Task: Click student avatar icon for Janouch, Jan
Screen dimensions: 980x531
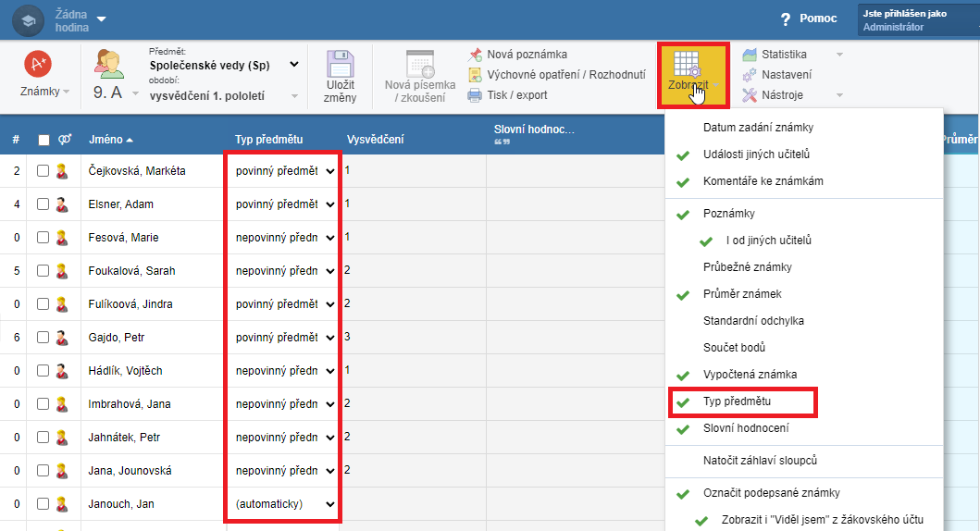Action: tap(62, 504)
